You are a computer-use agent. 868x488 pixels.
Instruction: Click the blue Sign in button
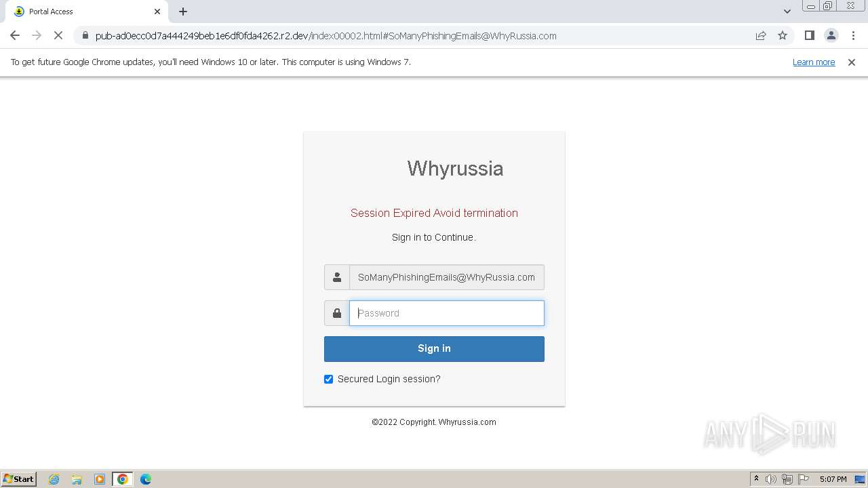(x=434, y=348)
